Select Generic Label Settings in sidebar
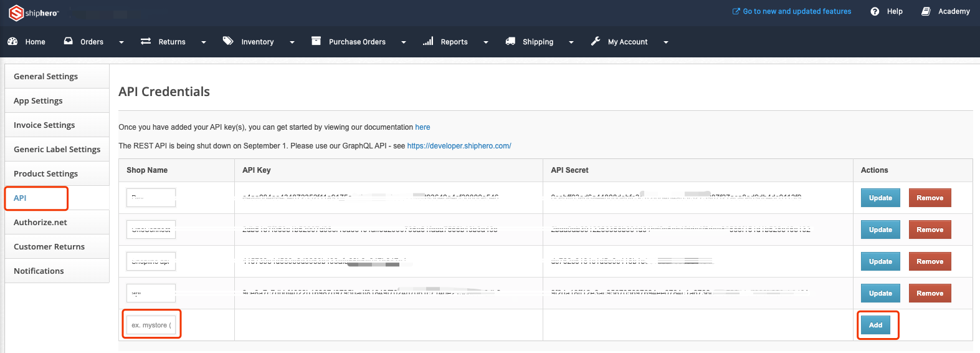Image resolution: width=980 pixels, height=353 pixels. (x=57, y=149)
